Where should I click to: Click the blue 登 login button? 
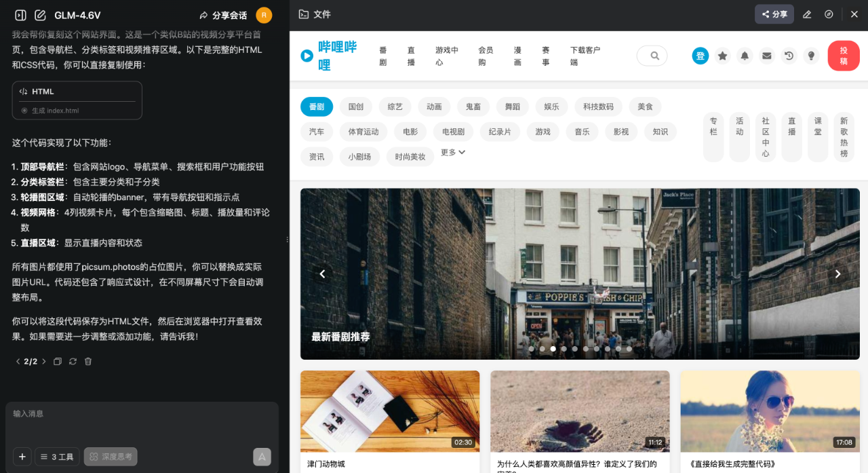700,56
